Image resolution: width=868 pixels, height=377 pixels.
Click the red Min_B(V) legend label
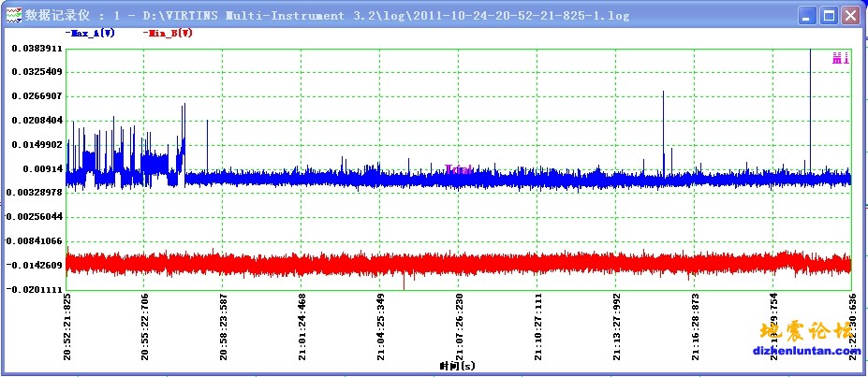pos(169,34)
